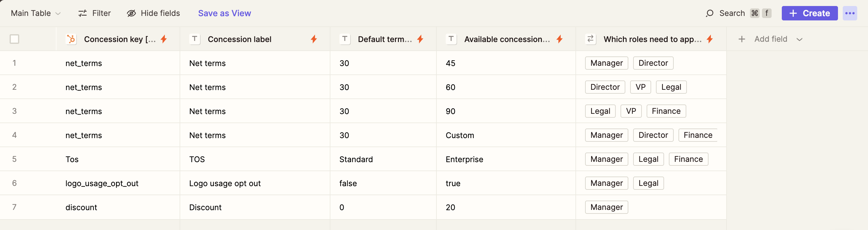Click the Search magnifier icon

pyautogui.click(x=710, y=13)
